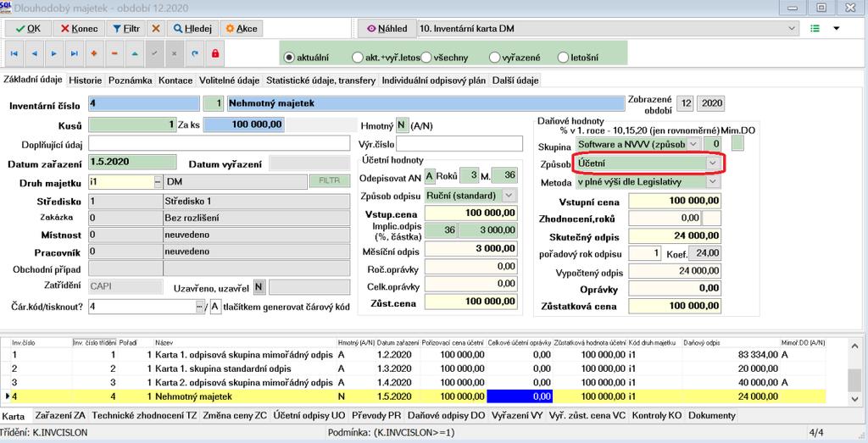
Task: Open Individuální odpisový plán tab
Action: (x=433, y=80)
